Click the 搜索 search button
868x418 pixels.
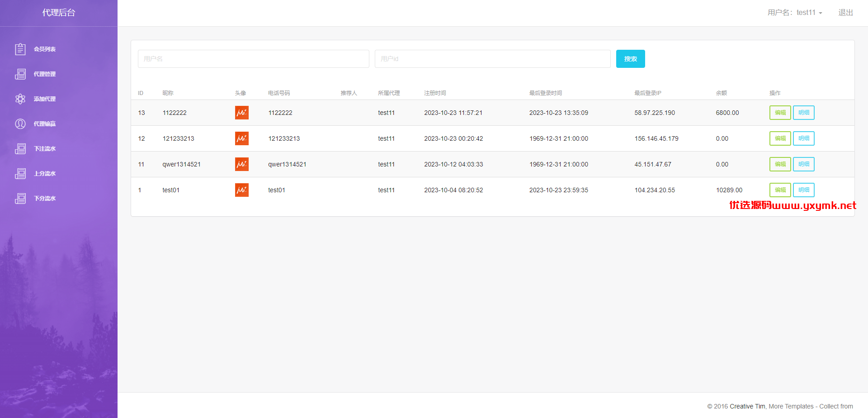tap(630, 59)
